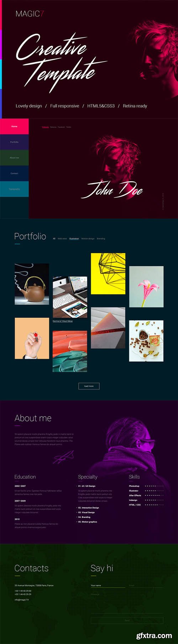The width and height of the screenshot is (178, 644).
Task: Click the Send button in contact form
Action: [127, 620]
